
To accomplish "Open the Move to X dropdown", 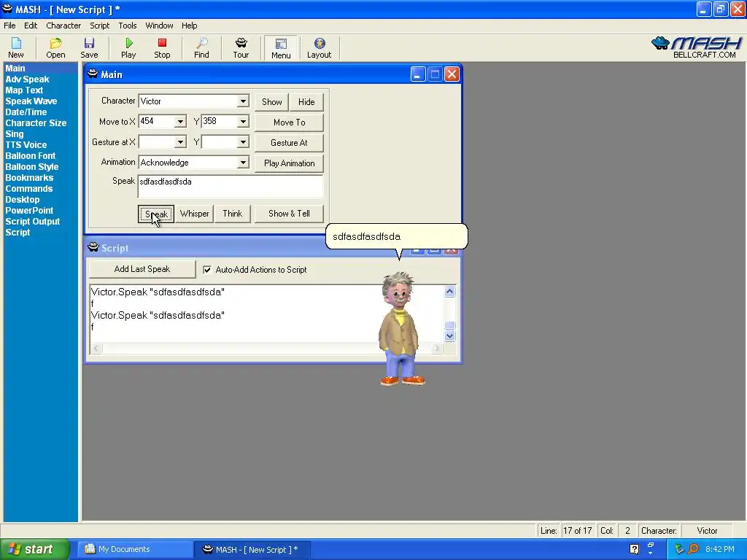I will (180, 122).
